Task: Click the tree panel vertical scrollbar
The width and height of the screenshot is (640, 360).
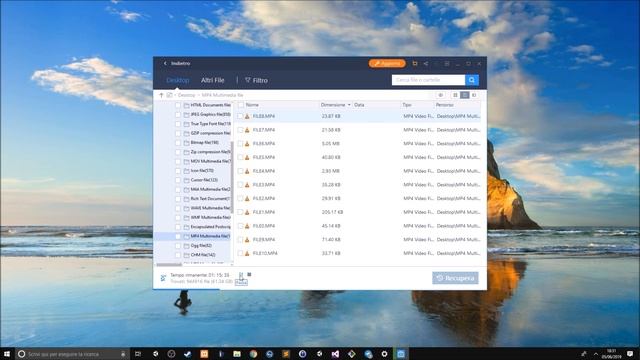Action: pyautogui.click(x=232, y=177)
